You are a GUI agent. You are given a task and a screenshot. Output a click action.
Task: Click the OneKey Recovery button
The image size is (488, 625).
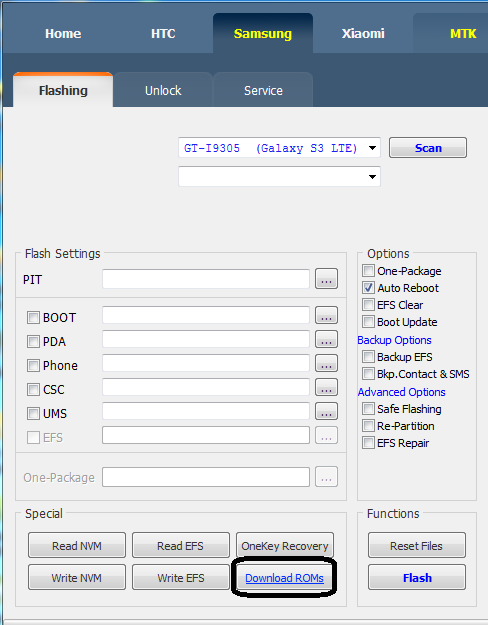pyautogui.click(x=285, y=545)
